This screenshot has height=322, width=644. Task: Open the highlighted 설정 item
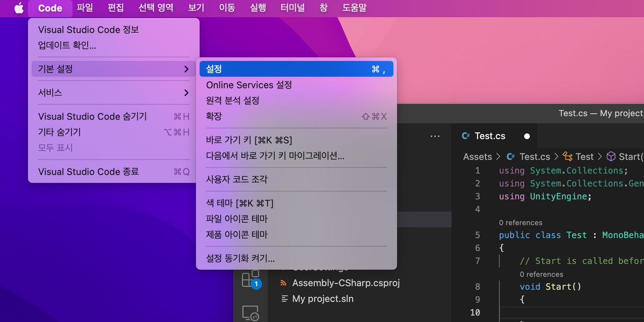[x=296, y=69]
